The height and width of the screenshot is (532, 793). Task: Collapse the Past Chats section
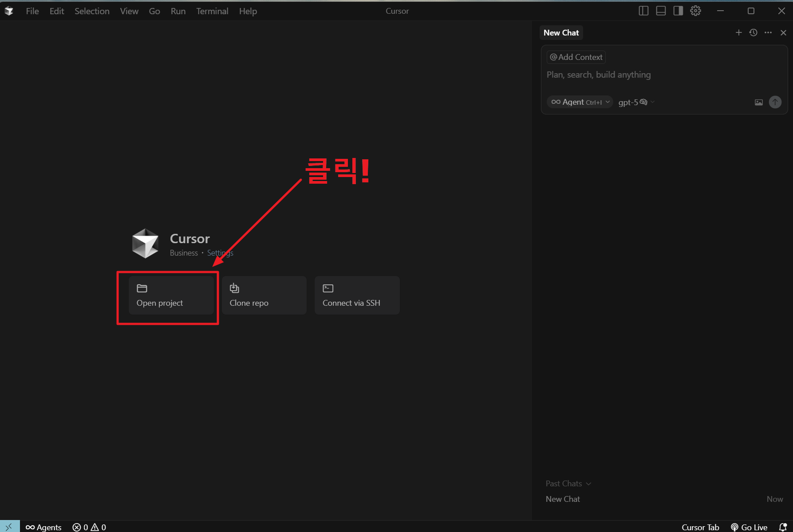click(568, 484)
